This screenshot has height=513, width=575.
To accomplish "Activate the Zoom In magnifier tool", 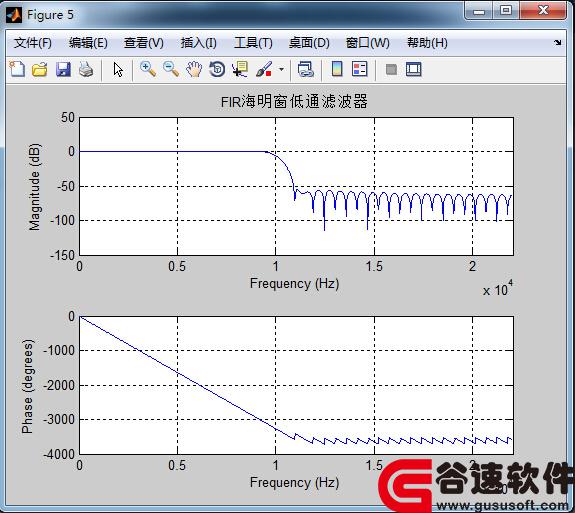I will (148, 69).
